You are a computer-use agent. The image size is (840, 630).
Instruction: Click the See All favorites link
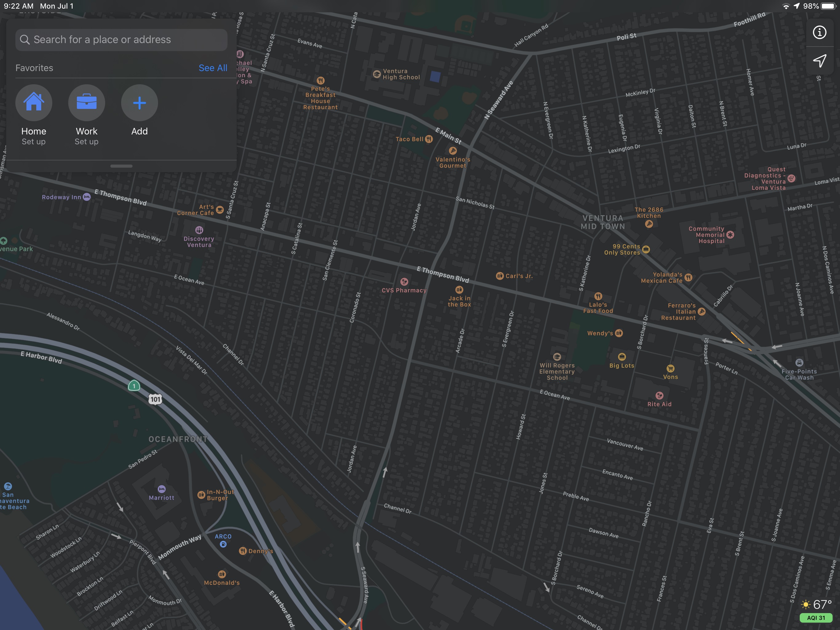pos(213,68)
